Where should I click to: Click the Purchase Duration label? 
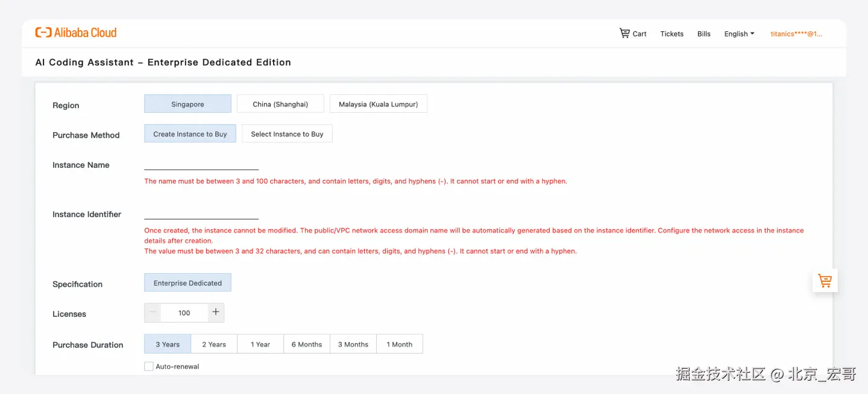88,345
